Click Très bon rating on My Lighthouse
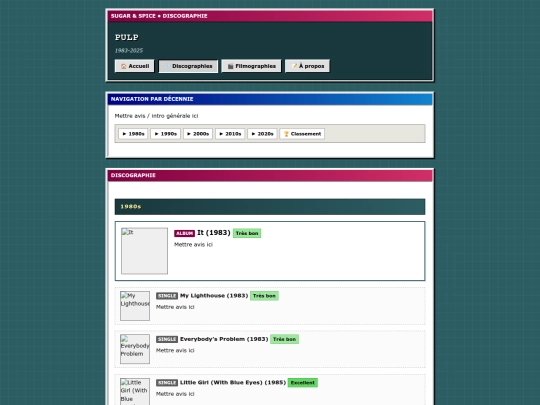 click(x=264, y=296)
